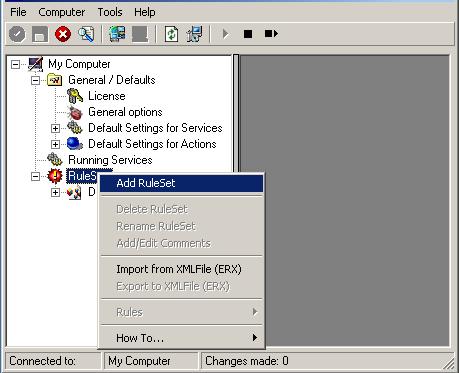Screen dimensions: 459x373
Task: Click the greyed disconnect computer toolbar icon
Action: click(x=140, y=34)
